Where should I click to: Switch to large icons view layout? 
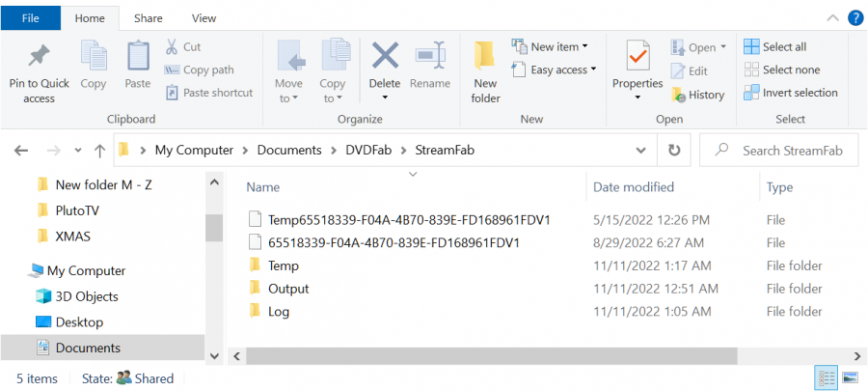pos(850,377)
